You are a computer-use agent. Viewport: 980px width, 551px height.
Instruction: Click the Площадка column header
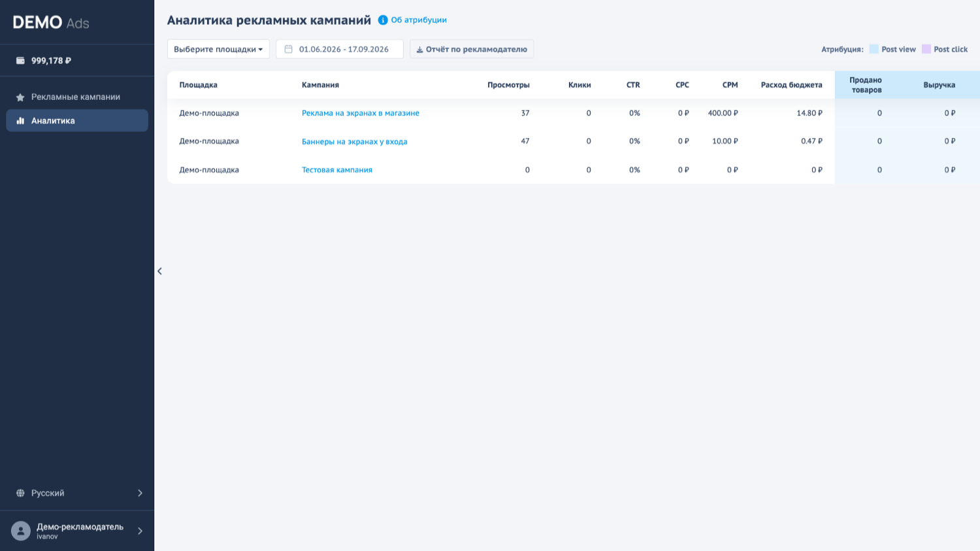(198, 85)
